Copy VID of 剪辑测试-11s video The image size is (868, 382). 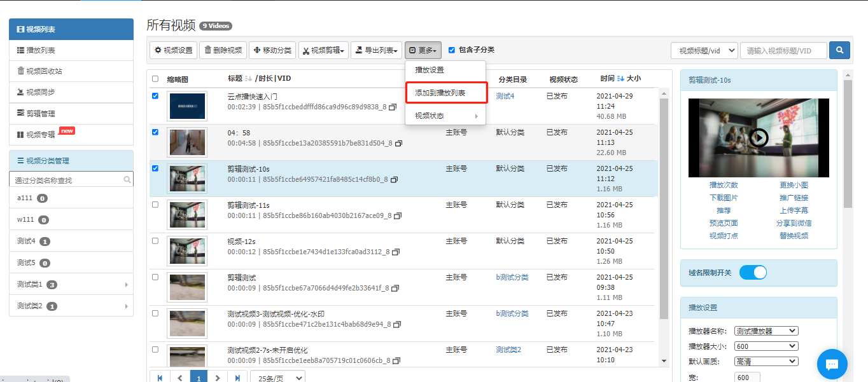(398, 216)
